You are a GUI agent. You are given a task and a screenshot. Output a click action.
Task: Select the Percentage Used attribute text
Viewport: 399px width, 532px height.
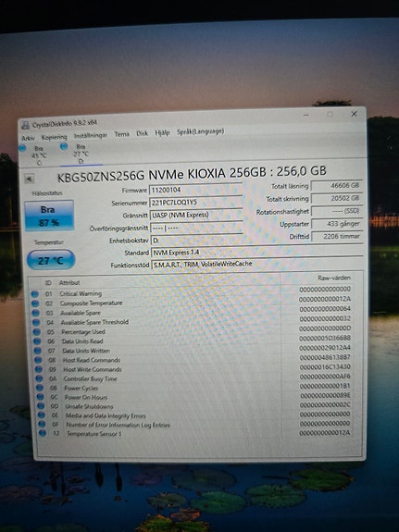click(83, 332)
